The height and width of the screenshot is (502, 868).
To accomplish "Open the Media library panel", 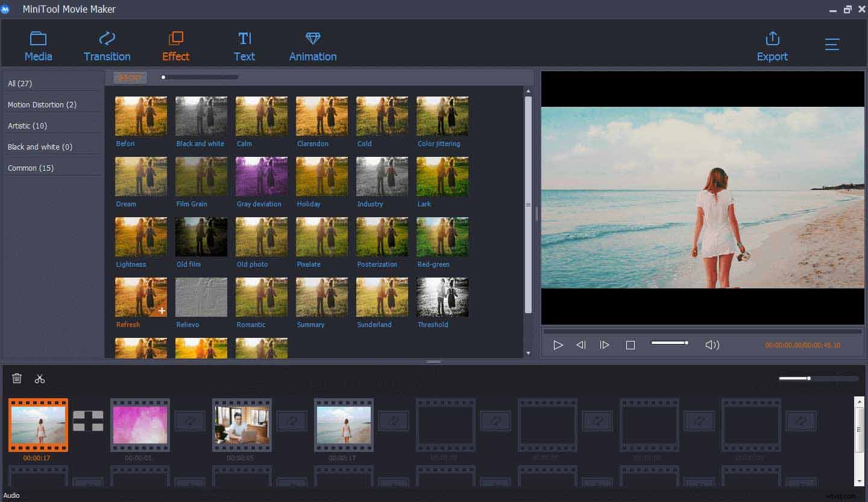I will point(38,45).
